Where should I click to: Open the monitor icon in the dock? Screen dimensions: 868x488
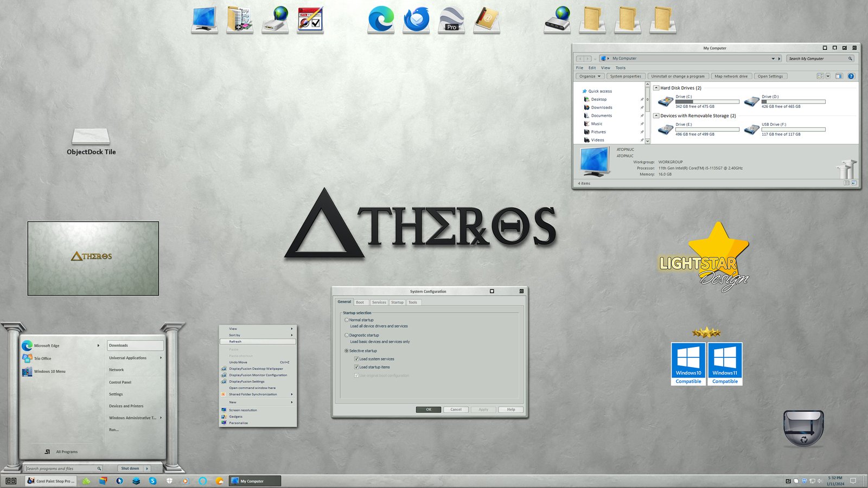(205, 20)
